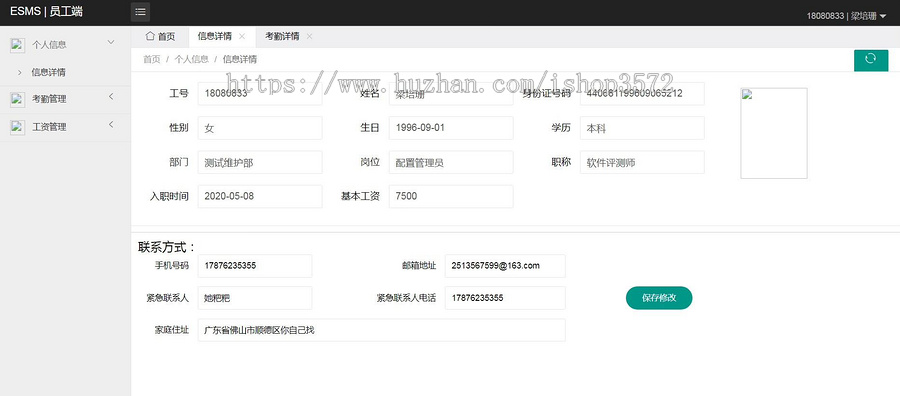
Task: Click the 手机号码 input field
Action: (255, 266)
